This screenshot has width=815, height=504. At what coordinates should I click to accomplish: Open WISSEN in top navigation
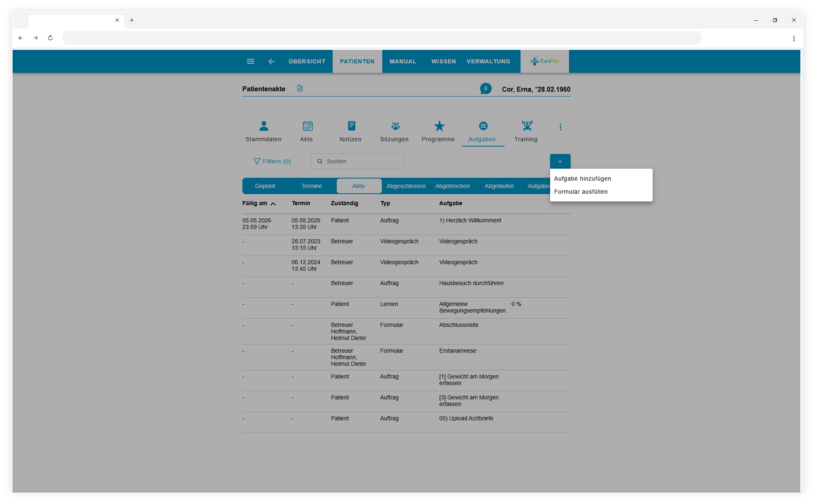click(x=443, y=61)
